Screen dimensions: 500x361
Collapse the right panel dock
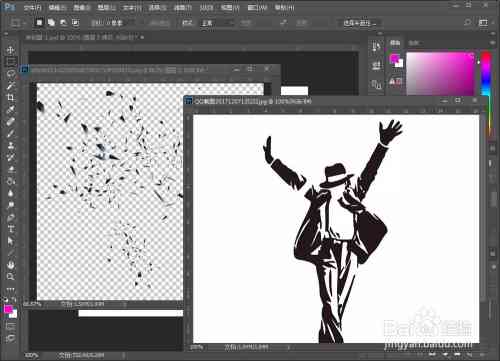pyautogui.click(x=492, y=33)
